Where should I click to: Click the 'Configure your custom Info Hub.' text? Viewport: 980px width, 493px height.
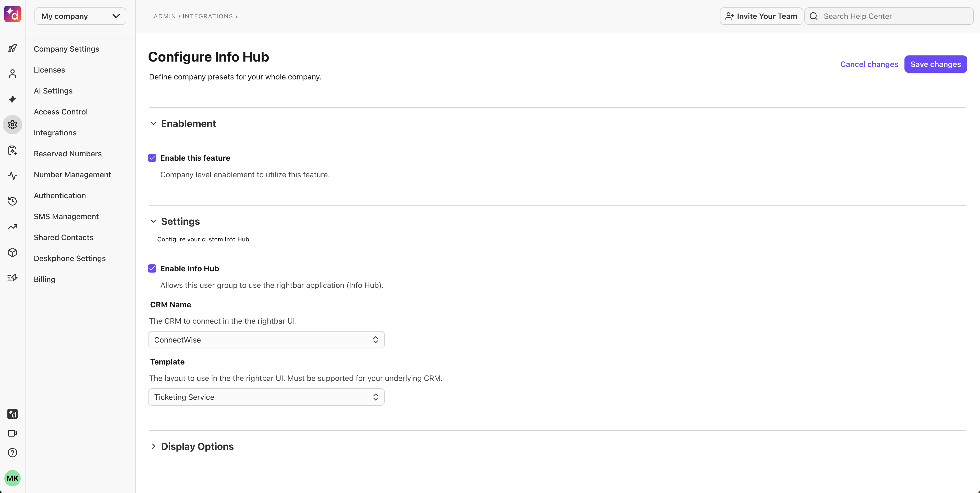tap(204, 239)
